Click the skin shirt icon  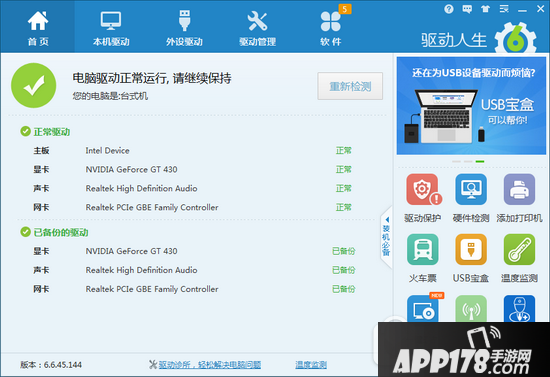tap(485, 9)
